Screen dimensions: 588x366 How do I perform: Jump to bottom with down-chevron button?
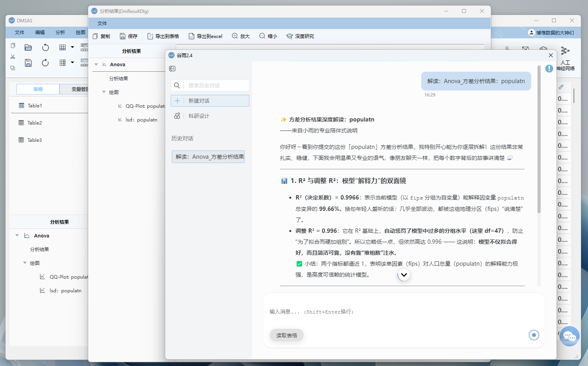click(x=404, y=275)
